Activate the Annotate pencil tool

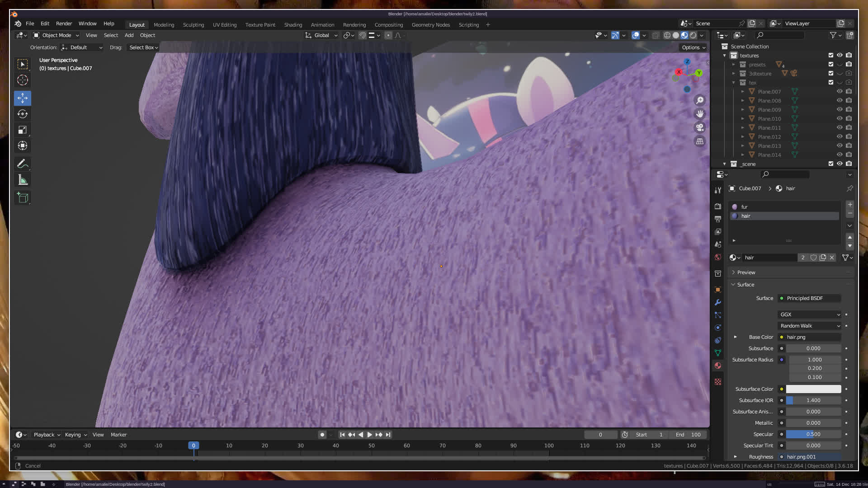[23, 164]
